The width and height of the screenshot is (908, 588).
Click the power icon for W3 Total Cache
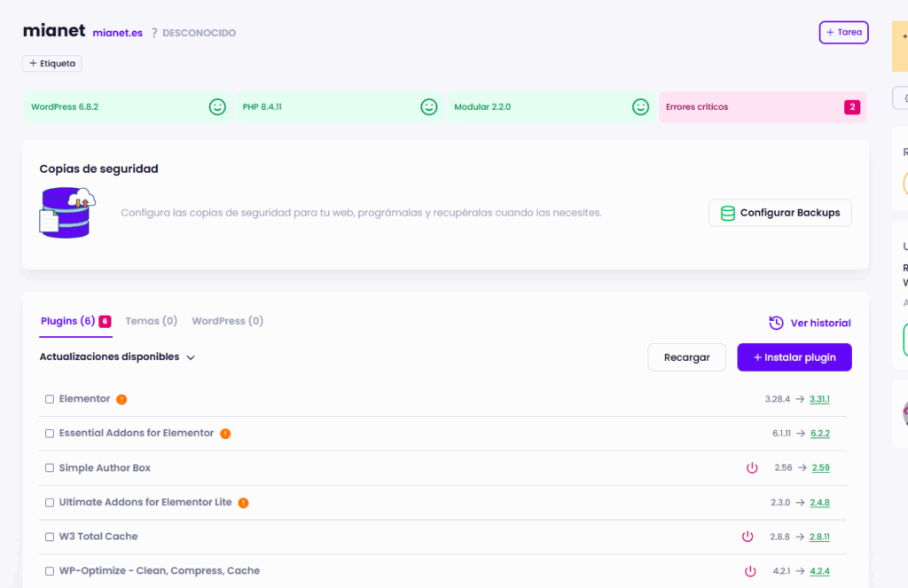click(748, 537)
